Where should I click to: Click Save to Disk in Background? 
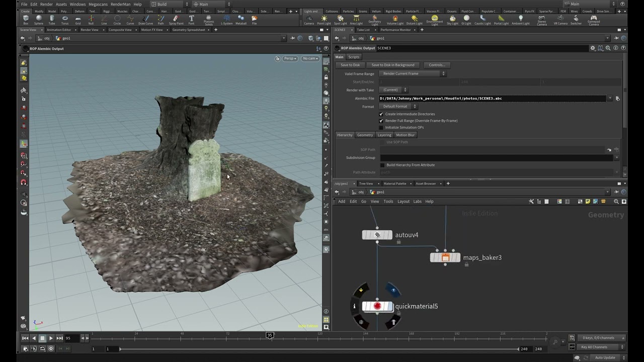click(392, 65)
